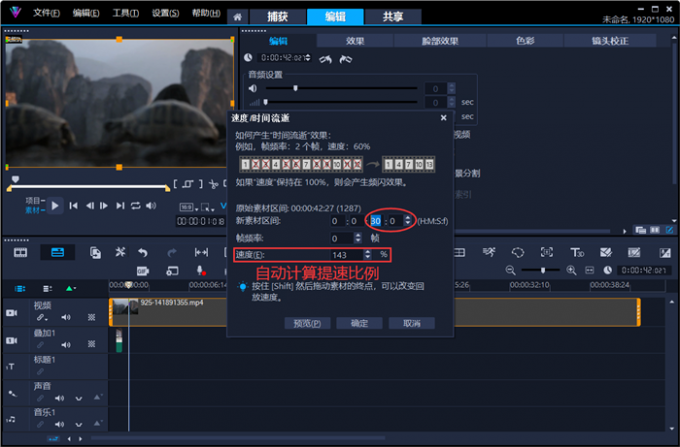Open the 文件 menu
This screenshot has width=680, height=447.
point(46,13)
